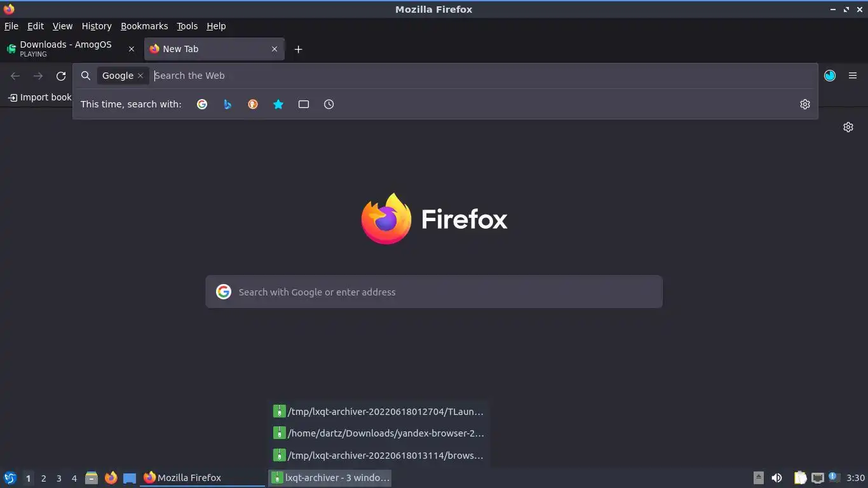Click the Firefox logo on new tab page

tap(434, 219)
